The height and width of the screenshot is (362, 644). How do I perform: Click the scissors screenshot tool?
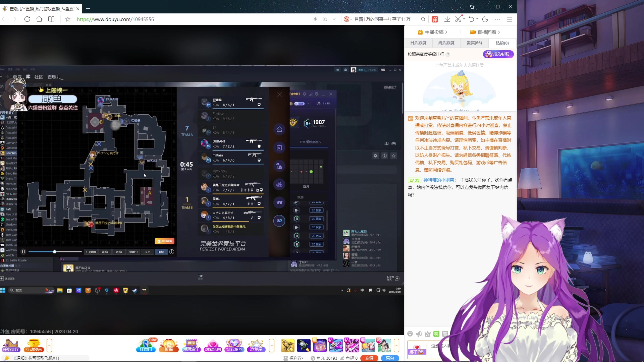click(458, 19)
